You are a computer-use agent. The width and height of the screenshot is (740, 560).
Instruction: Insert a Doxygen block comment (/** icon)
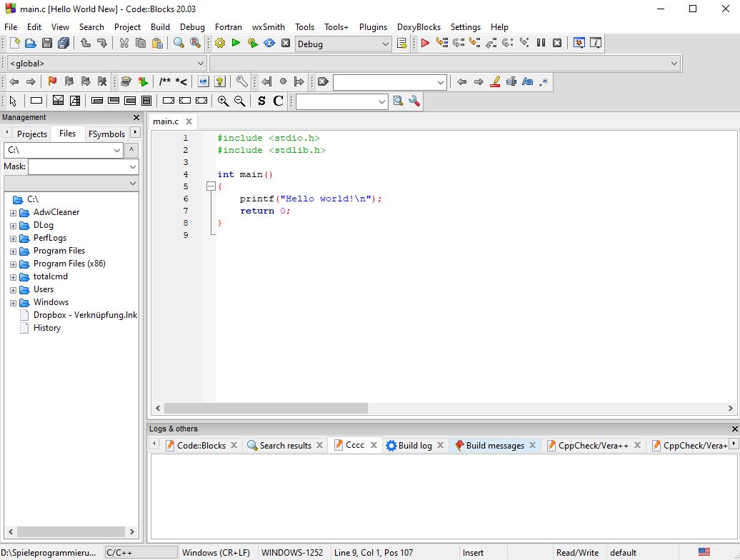click(165, 82)
